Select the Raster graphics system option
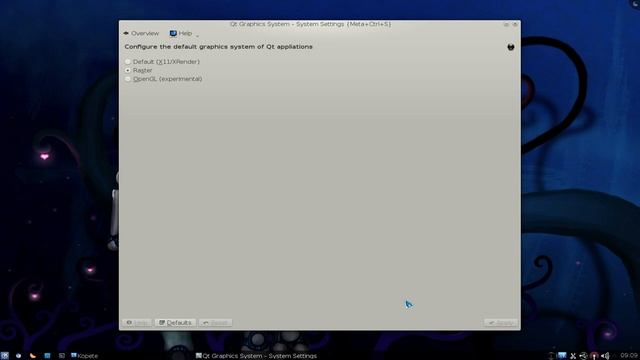Image resolution: width=640 pixels, height=360 pixels. click(x=139, y=70)
